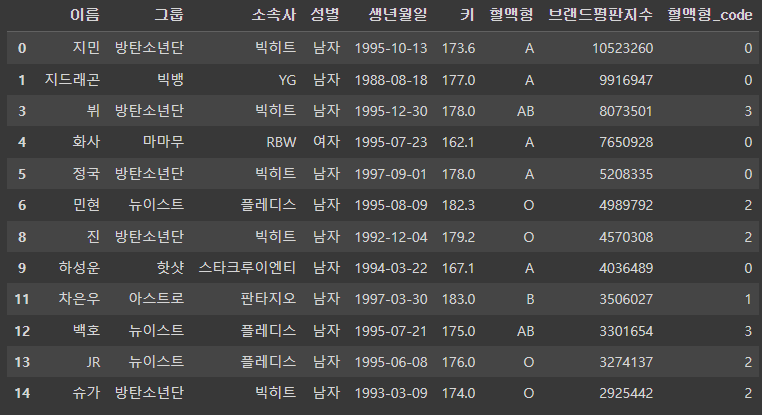This screenshot has height=415, width=762.
Task: Click birth date 1997-03-30
Action: (391, 299)
